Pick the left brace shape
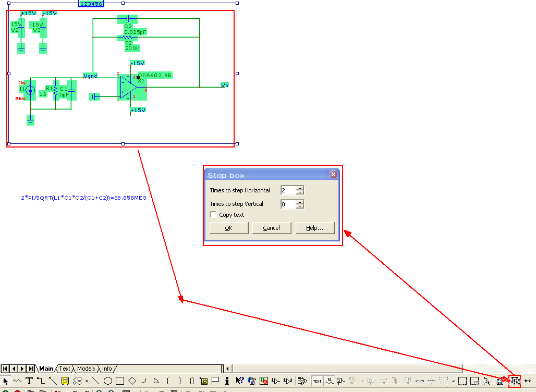The image size is (536, 392). 167,381
